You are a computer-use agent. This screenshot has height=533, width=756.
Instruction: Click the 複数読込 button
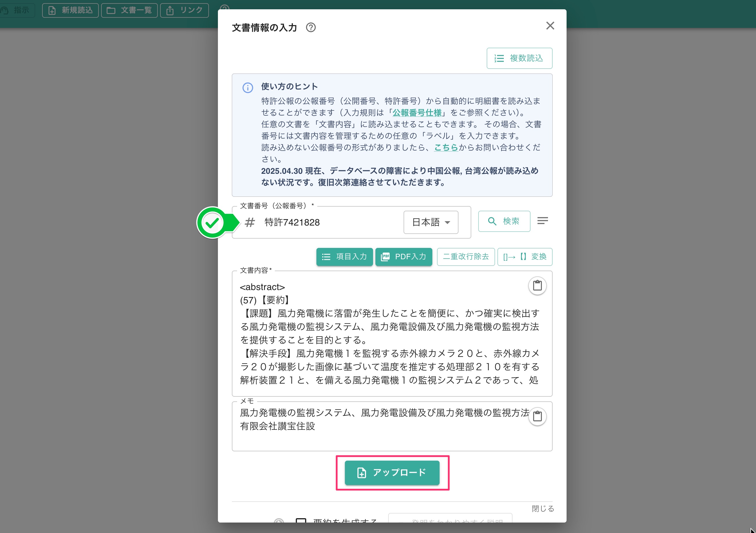tap(519, 58)
